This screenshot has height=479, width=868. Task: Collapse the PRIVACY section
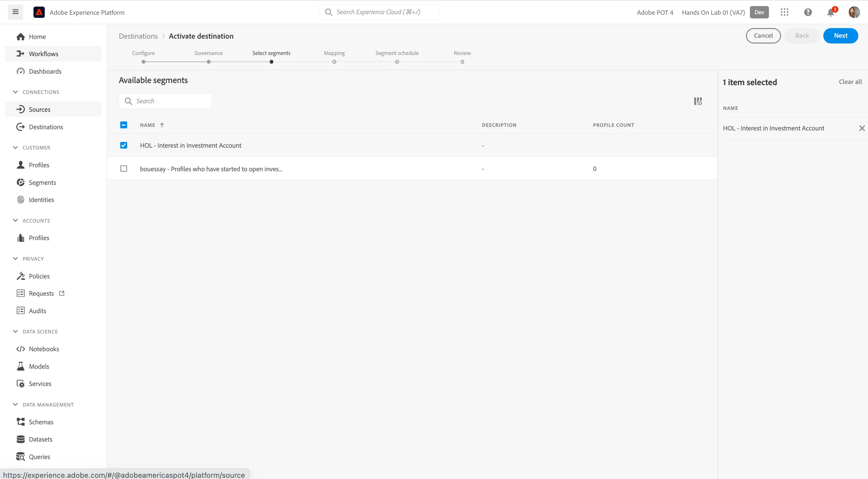click(15, 259)
